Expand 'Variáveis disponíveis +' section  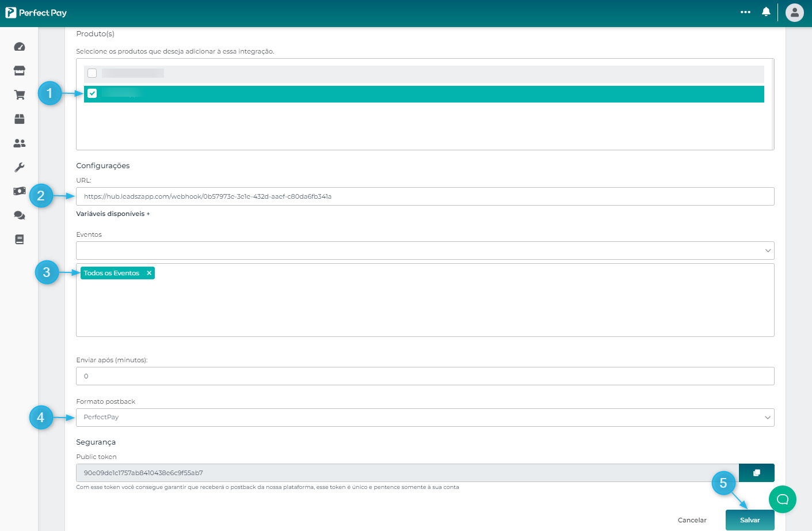[113, 214]
